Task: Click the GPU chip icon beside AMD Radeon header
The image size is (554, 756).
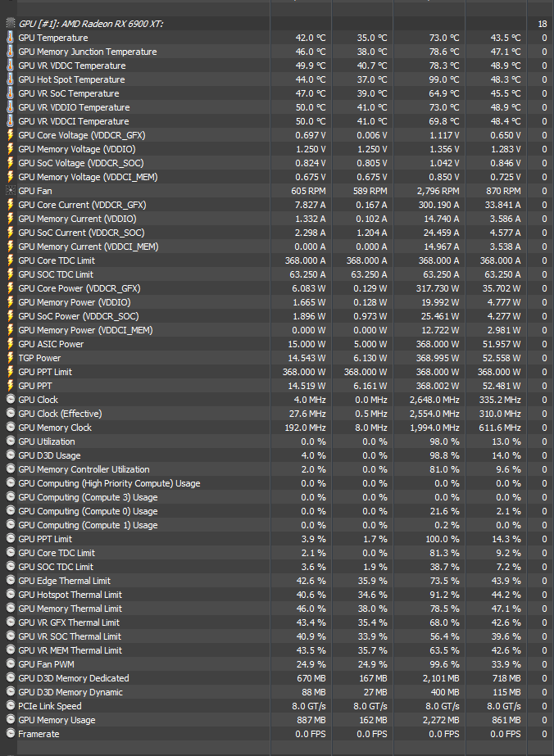Action: click(x=11, y=23)
